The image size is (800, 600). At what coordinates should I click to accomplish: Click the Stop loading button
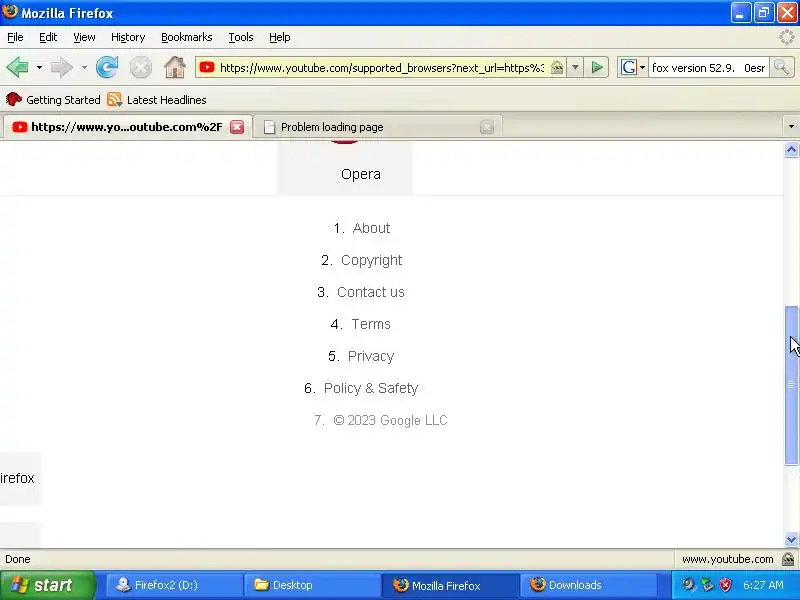click(x=140, y=67)
